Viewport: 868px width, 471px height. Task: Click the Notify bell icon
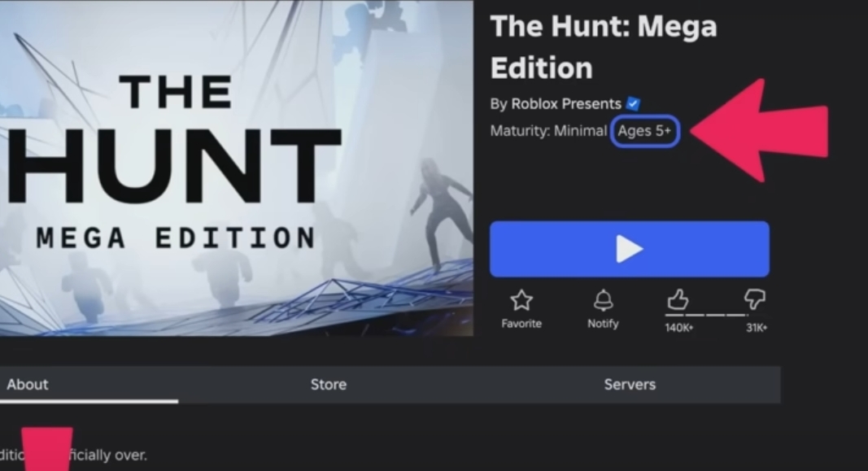click(603, 301)
